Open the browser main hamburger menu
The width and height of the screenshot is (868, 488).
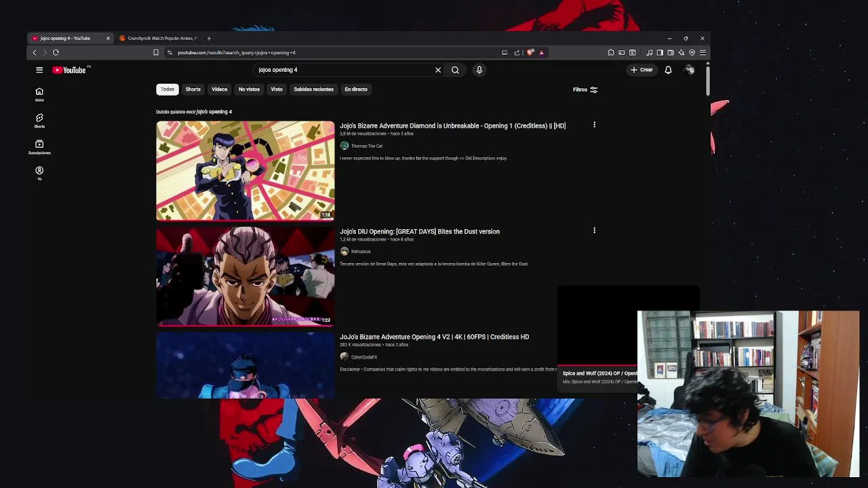coord(703,52)
